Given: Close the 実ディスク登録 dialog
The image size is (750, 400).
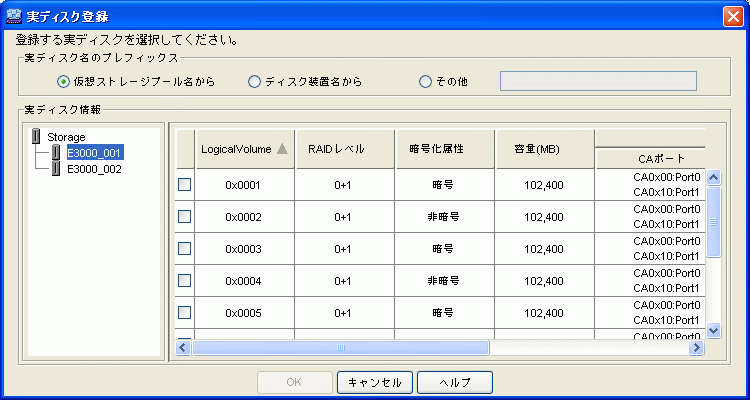Looking at the screenshot, I should [x=733, y=17].
